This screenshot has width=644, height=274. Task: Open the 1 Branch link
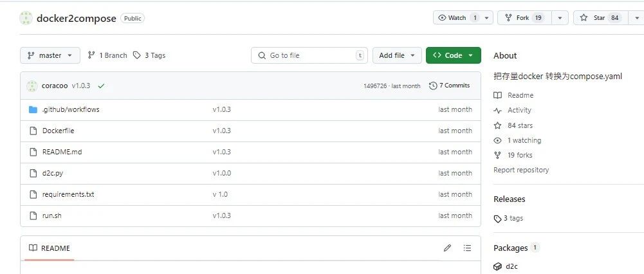click(x=107, y=55)
